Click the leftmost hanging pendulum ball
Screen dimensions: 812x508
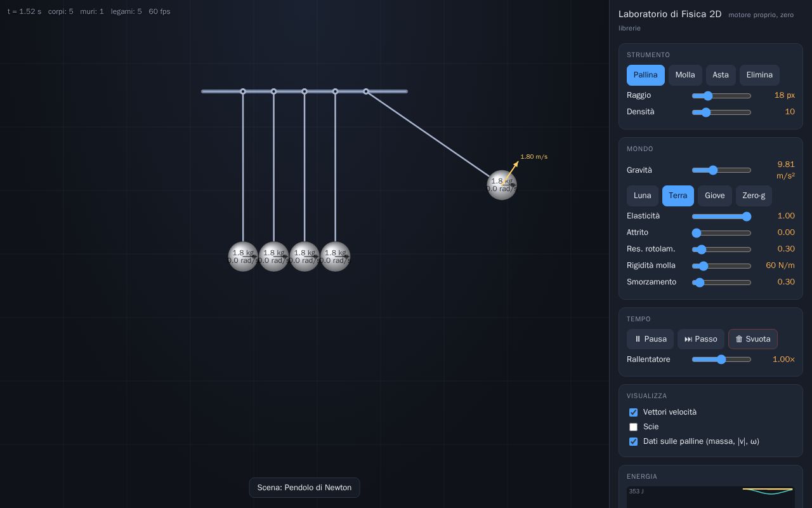[243, 257]
